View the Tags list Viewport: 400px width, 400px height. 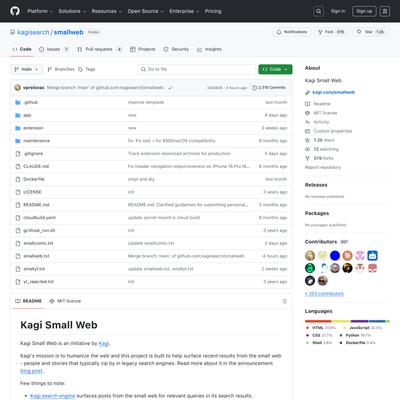click(x=87, y=69)
